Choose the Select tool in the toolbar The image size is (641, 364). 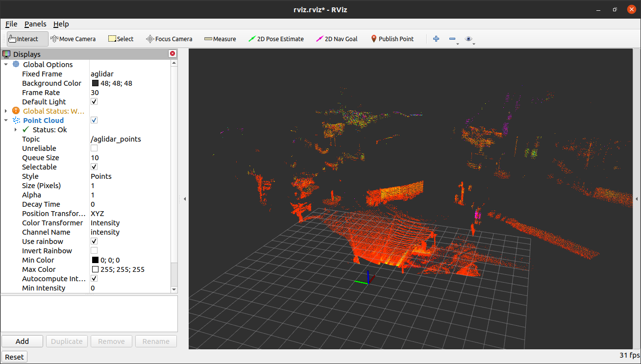pyautogui.click(x=120, y=38)
